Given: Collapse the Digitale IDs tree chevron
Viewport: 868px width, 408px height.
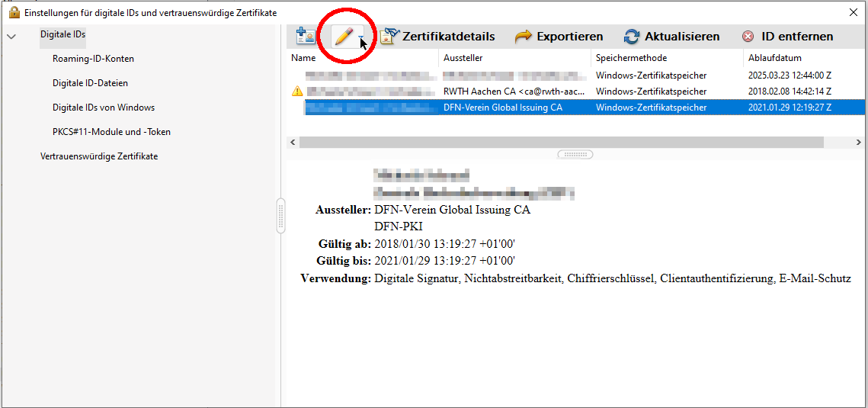Looking at the screenshot, I should (x=11, y=37).
